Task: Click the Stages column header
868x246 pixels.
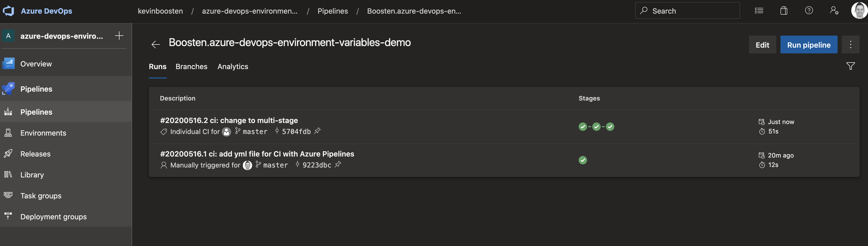Action: 589,98
